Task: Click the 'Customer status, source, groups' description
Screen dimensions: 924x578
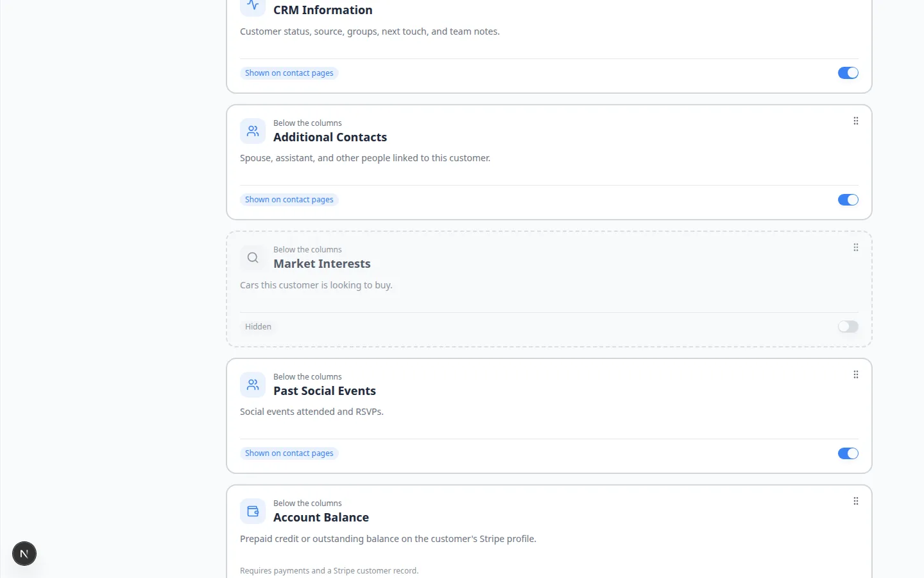Action: (x=370, y=31)
